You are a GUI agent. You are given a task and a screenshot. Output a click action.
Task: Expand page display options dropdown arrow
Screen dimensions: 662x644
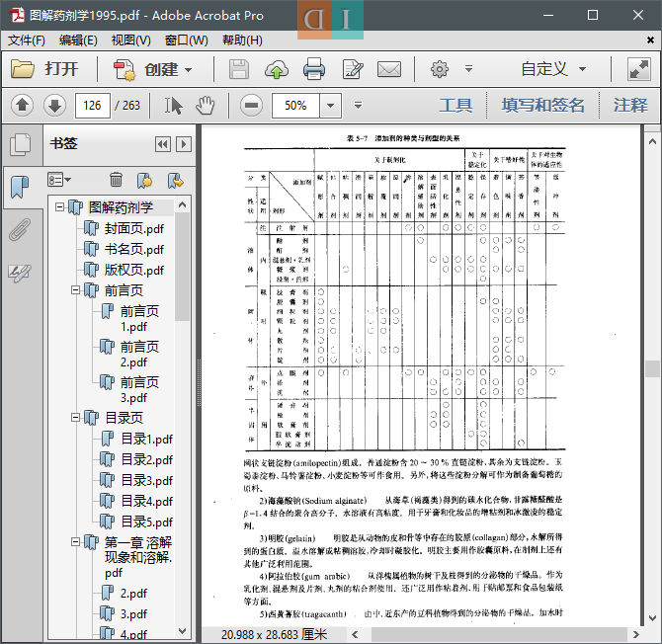pyautogui.click(x=358, y=106)
